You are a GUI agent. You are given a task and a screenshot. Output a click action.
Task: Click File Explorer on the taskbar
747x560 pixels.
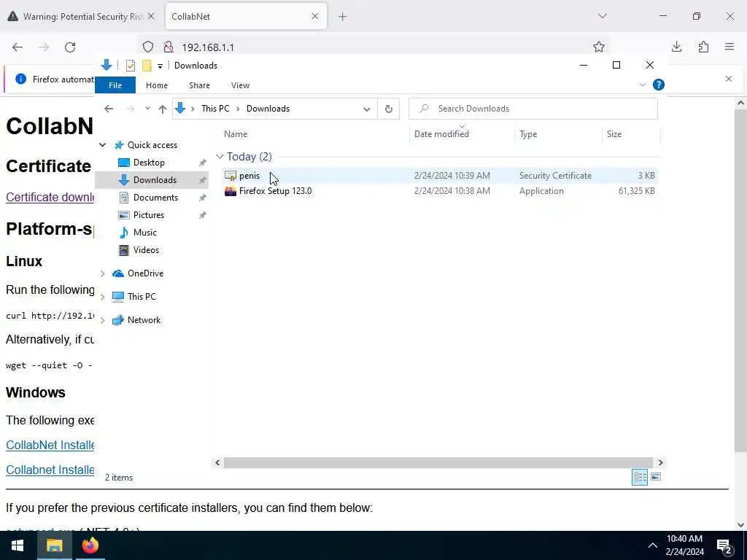coord(54,545)
